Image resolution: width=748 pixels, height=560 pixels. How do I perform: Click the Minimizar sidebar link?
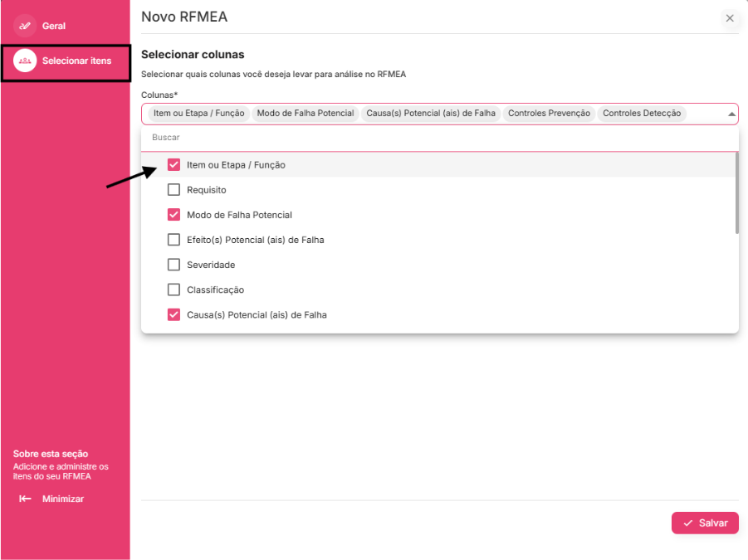[63, 499]
